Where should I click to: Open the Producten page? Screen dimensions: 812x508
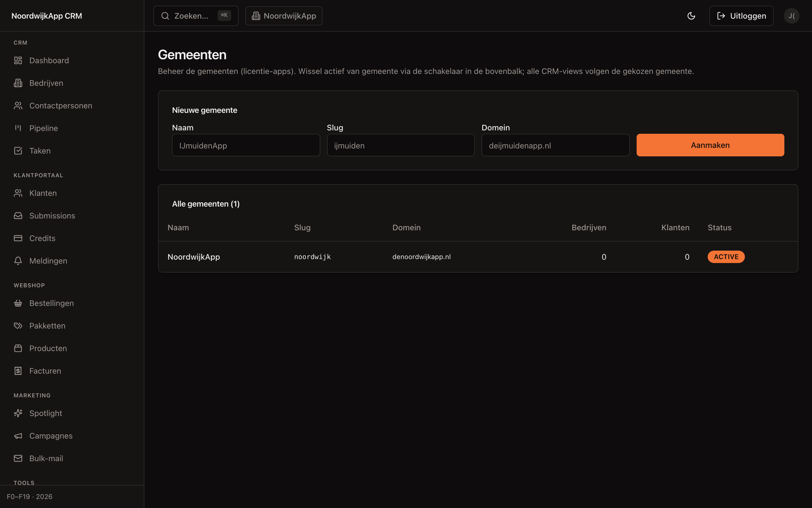(72, 349)
